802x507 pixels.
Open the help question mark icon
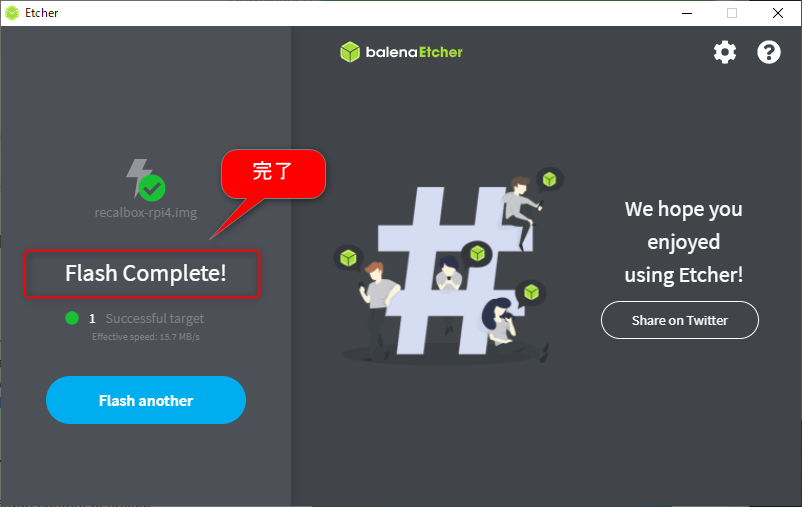click(x=769, y=52)
